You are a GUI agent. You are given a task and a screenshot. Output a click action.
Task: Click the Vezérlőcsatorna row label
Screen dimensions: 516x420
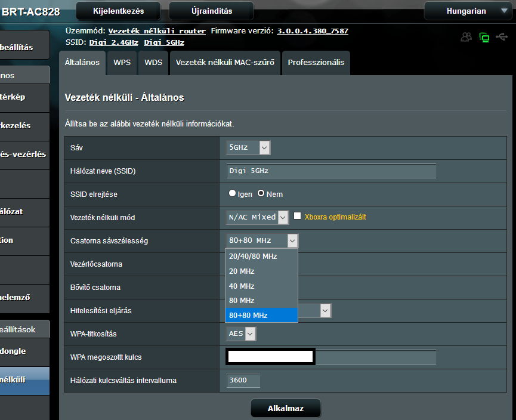coord(96,264)
